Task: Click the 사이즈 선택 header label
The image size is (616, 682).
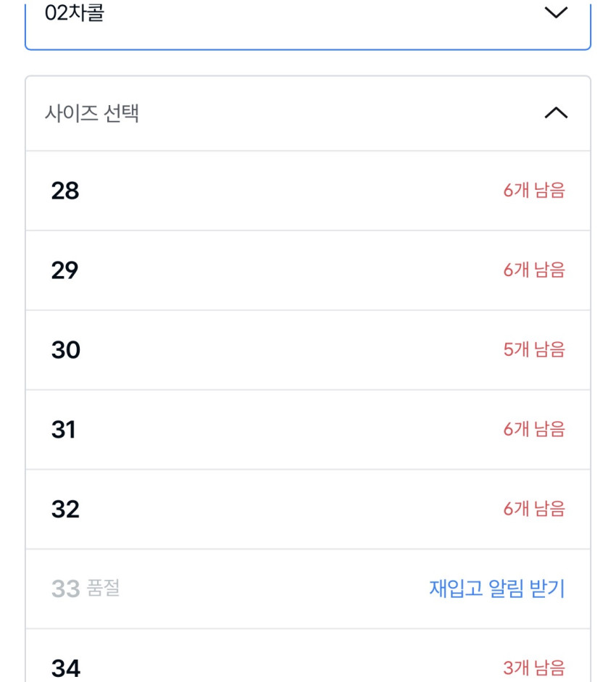Action: click(x=92, y=114)
